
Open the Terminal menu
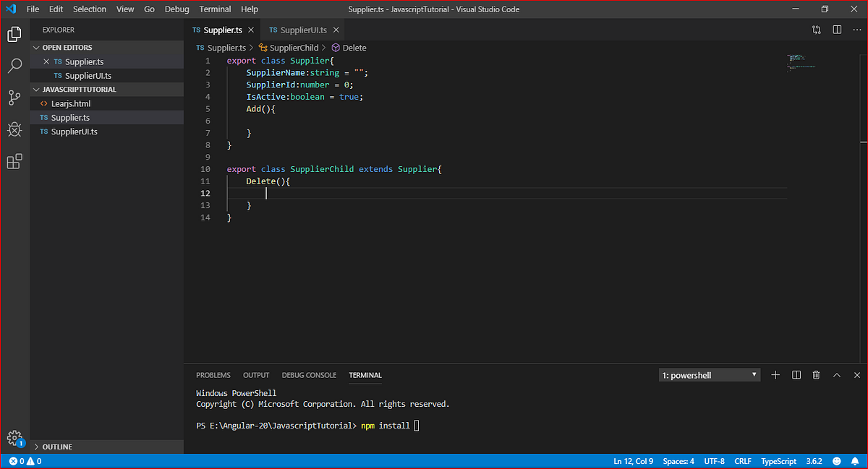[x=215, y=9]
